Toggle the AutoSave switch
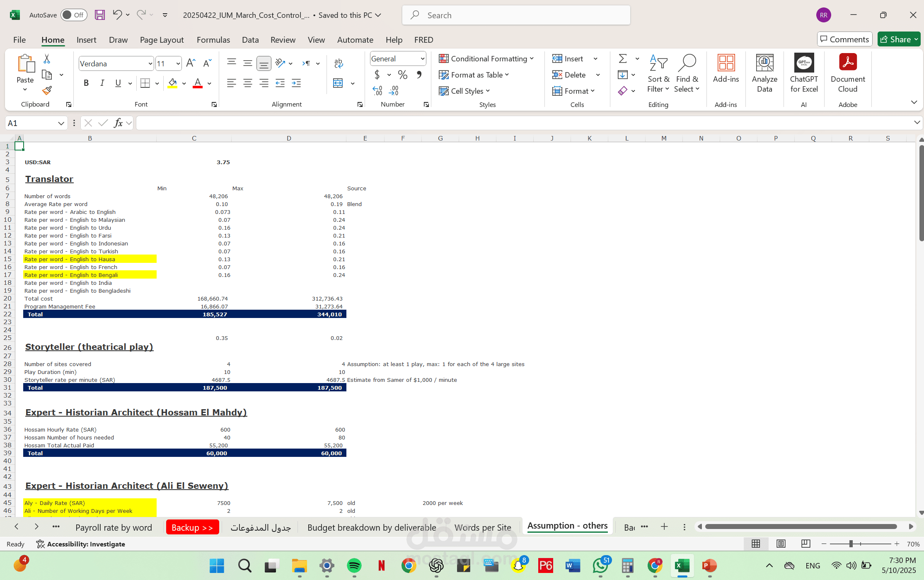Screen dimensions: 924x580 tap(74, 15)
